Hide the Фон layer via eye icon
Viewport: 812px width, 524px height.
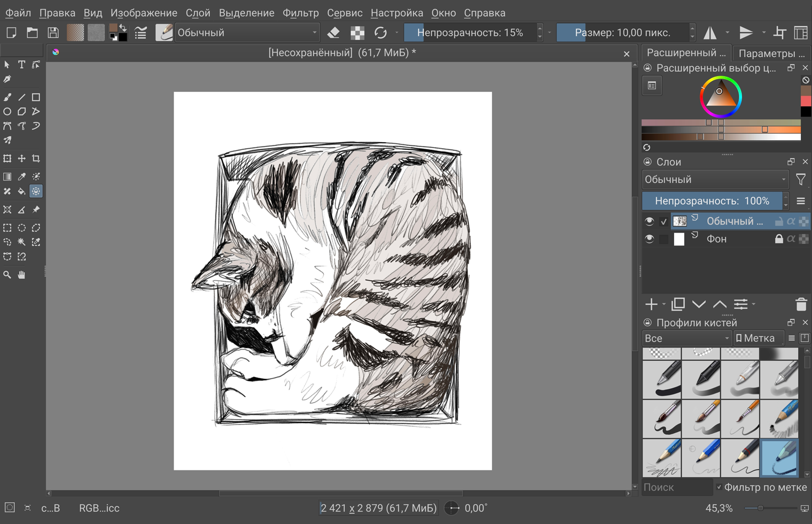click(x=649, y=239)
